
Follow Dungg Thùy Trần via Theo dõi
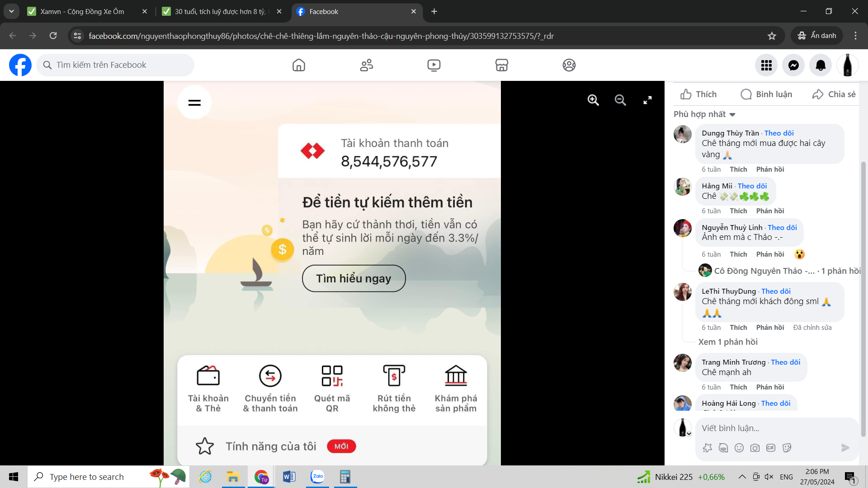[x=779, y=133]
